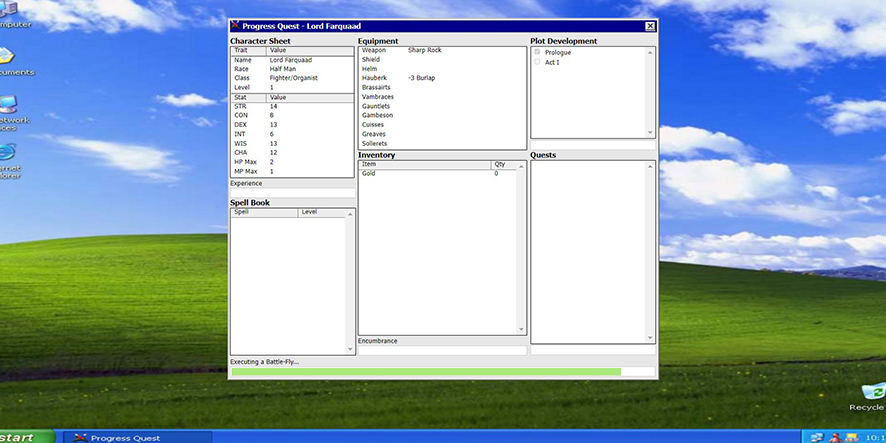This screenshot has height=443, width=886.
Task: Toggle the Act I checkbox
Action: tap(537, 62)
